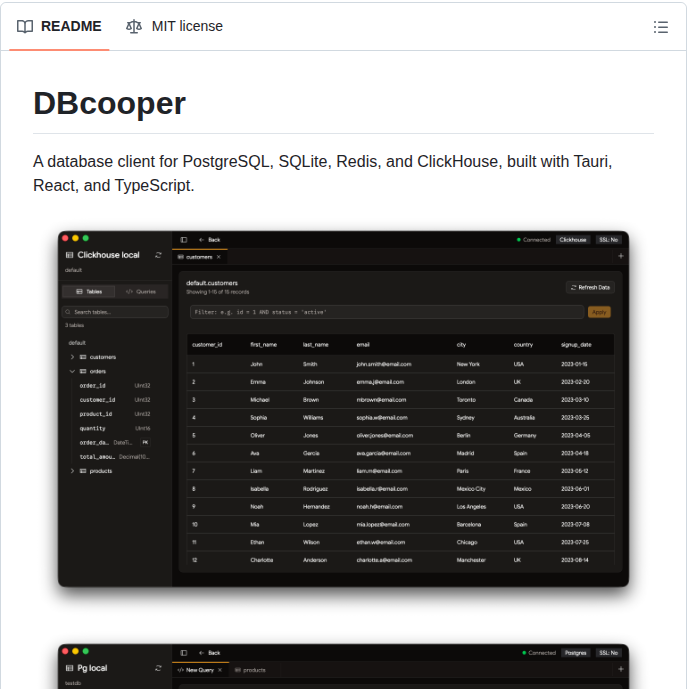Select orders in the table tree

[98, 371]
